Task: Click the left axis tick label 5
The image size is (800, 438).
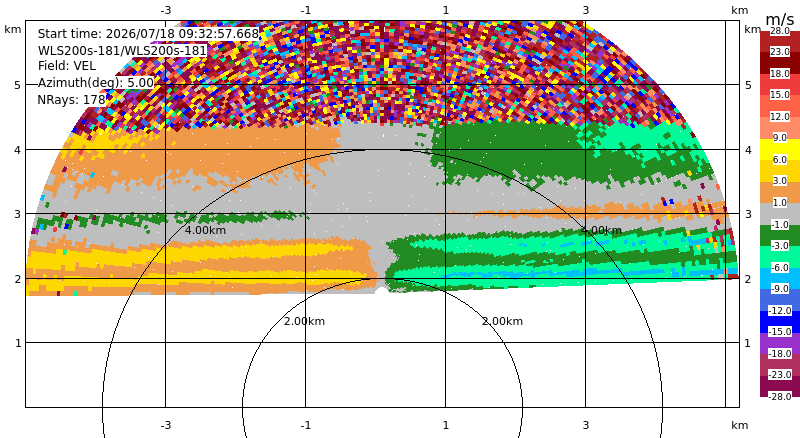Action: (18, 85)
